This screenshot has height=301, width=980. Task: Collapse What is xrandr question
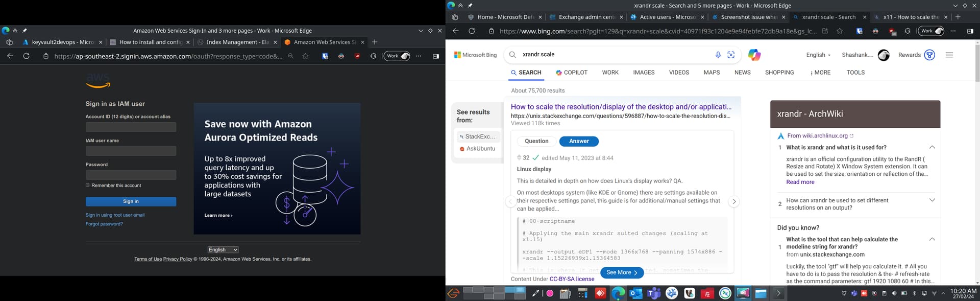tap(932, 147)
